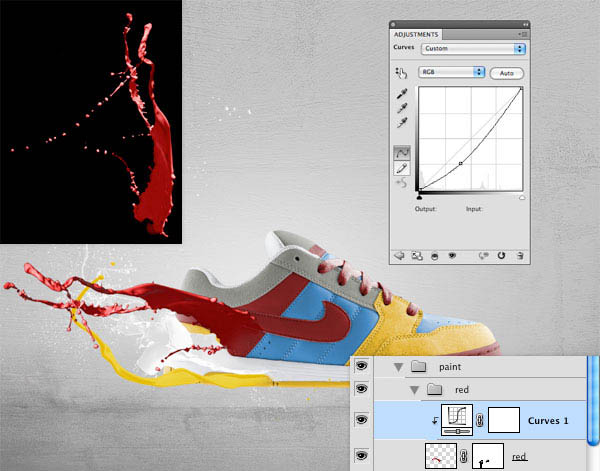The image size is (600, 471).
Task: Click link icon on red layer
Action: point(463,456)
